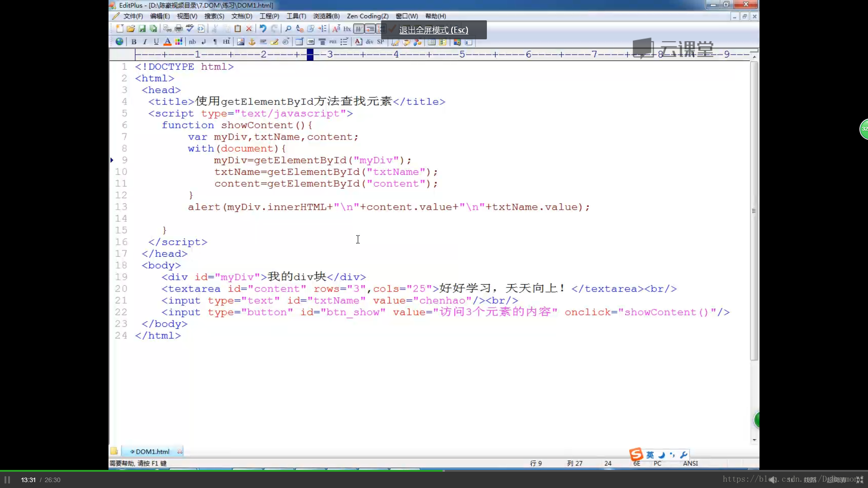868x488 pixels.
Task: Open the heading Hi dropdown icon
Action: point(226,42)
